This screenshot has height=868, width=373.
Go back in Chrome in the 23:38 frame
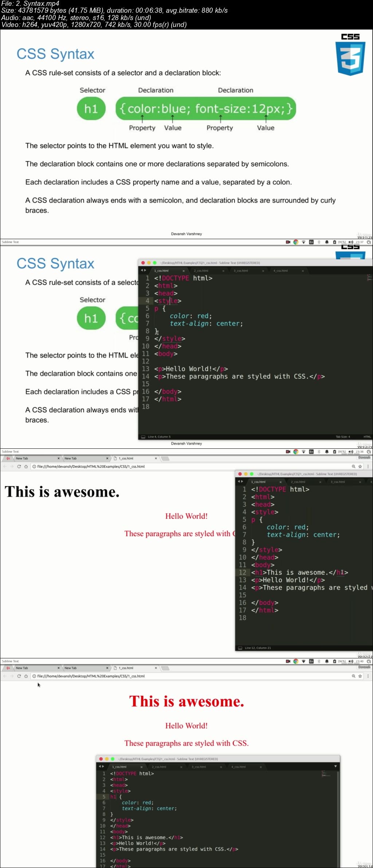(x=5, y=466)
